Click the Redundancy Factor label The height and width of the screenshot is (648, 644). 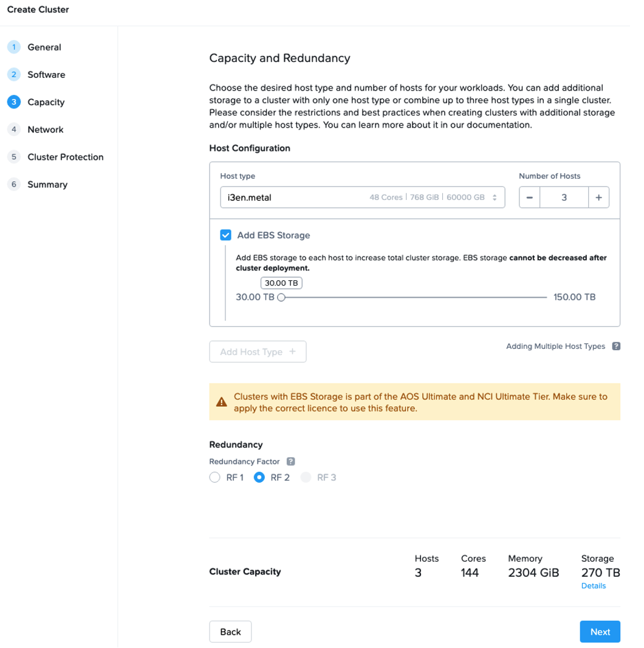click(x=244, y=461)
